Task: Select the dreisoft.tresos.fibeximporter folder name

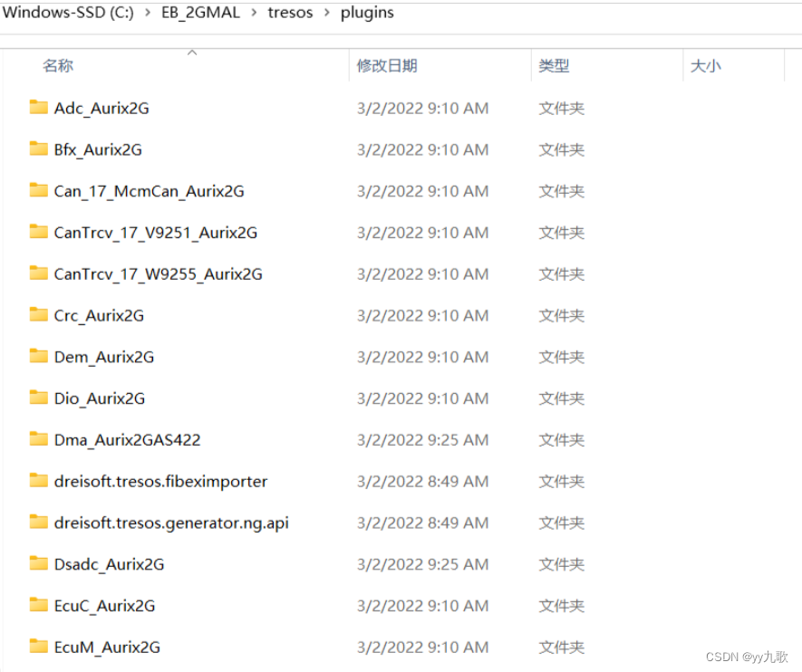Action: click(160, 482)
